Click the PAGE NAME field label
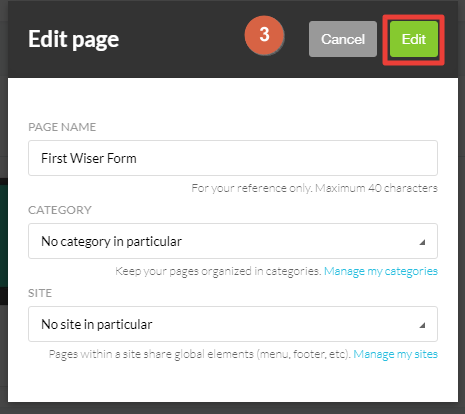The height and width of the screenshot is (414, 465). click(62, 127)
